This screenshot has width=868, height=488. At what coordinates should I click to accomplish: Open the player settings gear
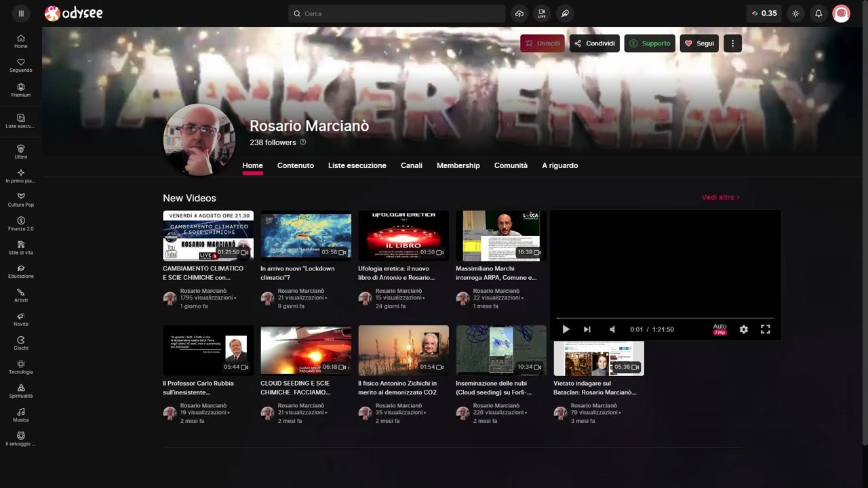point(743,329)
